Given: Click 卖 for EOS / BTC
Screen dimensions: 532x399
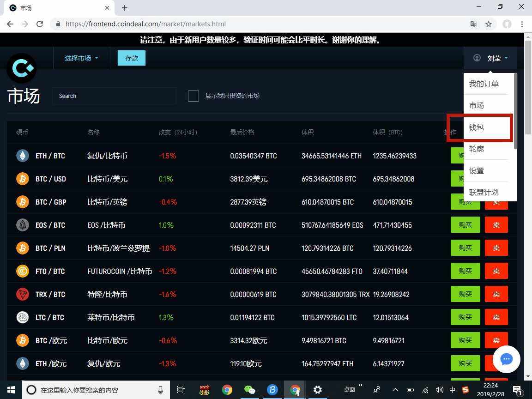Looking at the screenshot, I should (496, 224).
